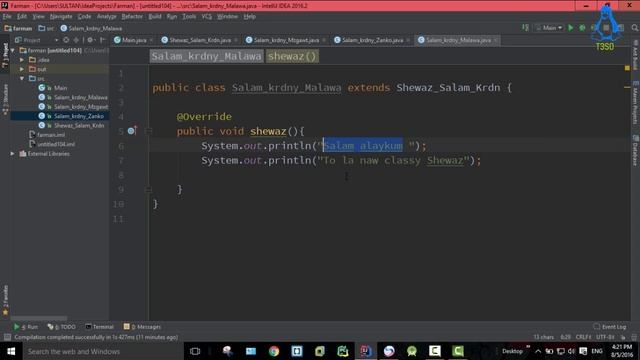Viewport: 640px width, 360px height.
Task: Close the Main.java tab
Action: pyautogui.click(x=151, y=40)
